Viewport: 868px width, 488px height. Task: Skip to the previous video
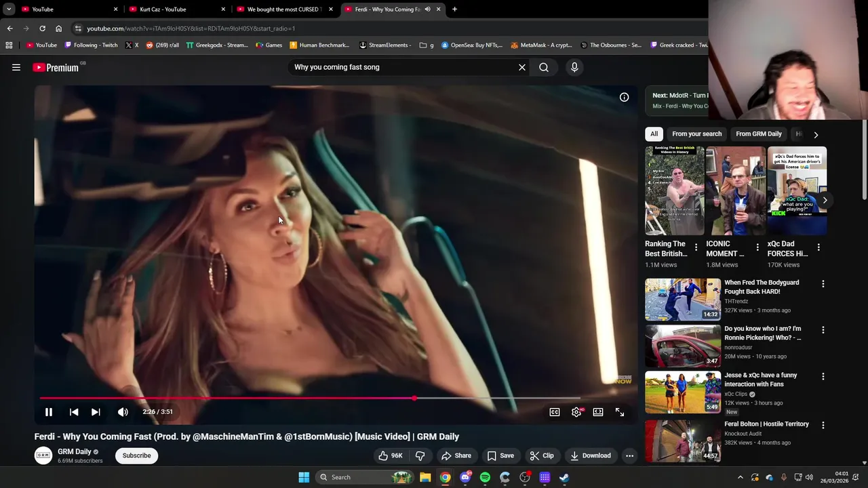click(x=74, y=412)
